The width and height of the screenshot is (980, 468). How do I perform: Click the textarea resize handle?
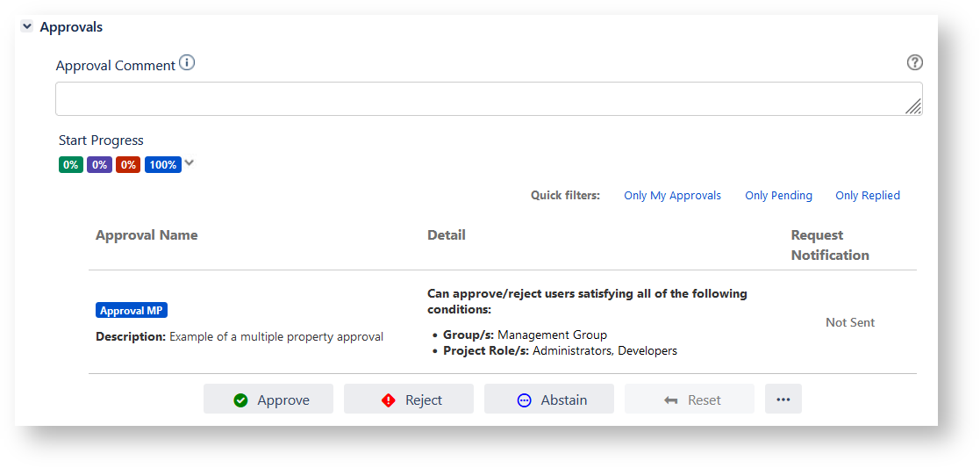[x=913, y=106]
